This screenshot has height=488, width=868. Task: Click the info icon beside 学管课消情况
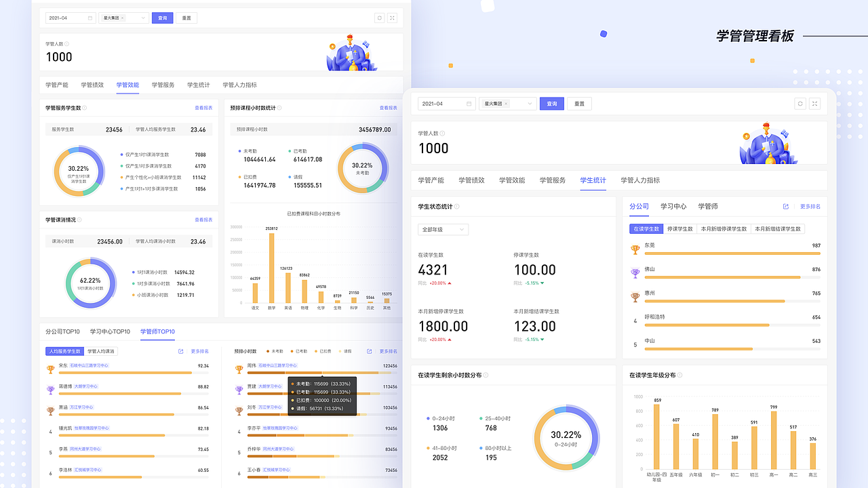click(79, 220)
